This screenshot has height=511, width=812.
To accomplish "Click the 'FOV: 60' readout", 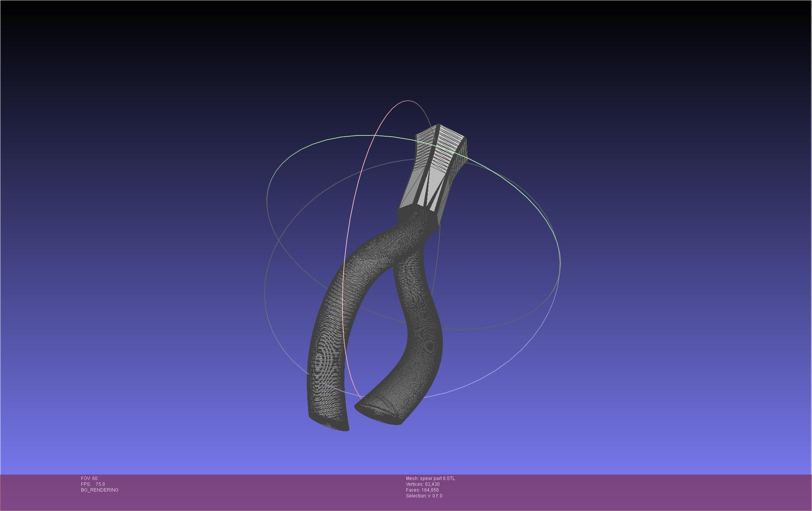I will (x=89, y=478).
